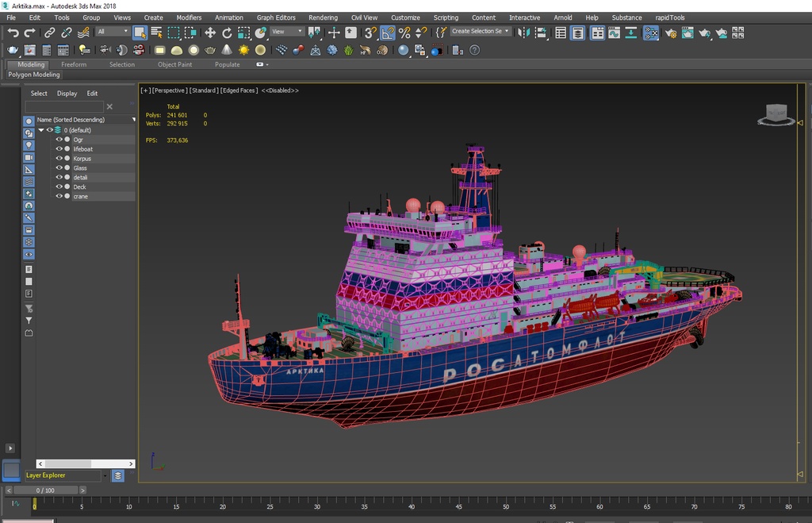Toggle the Angle Snap icon
The image size is (812, 523).
click(387, 33)
